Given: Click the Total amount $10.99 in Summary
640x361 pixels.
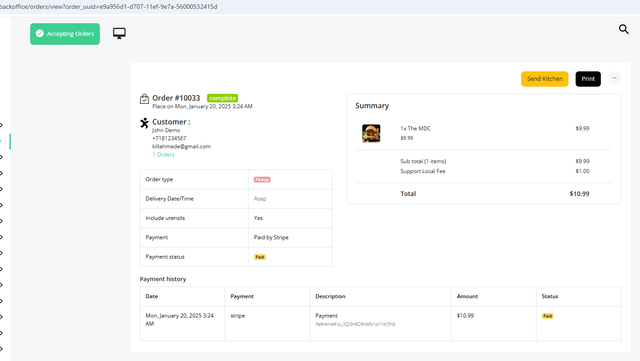Looking at the screenshot, I should click(x=579, y=194).
